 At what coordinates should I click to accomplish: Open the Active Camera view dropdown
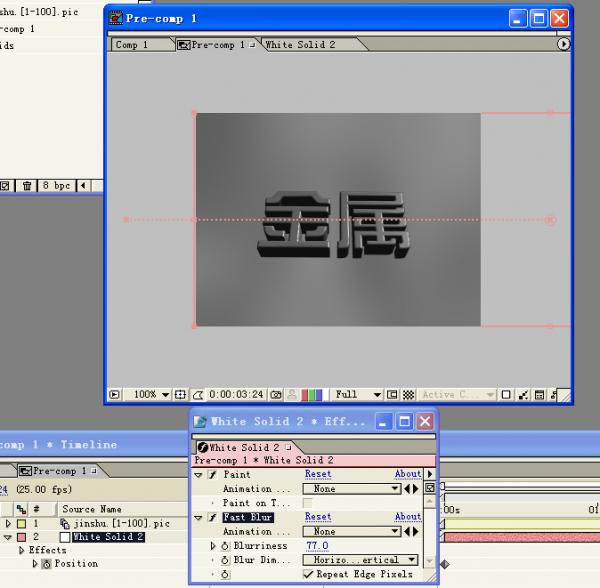pos(458,394)
